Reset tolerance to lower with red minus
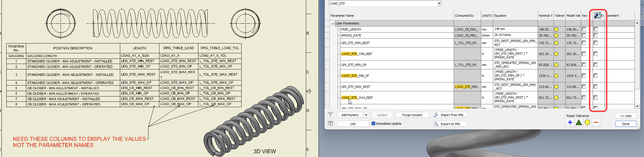644x157 pixels. click(x=596, y=122)
